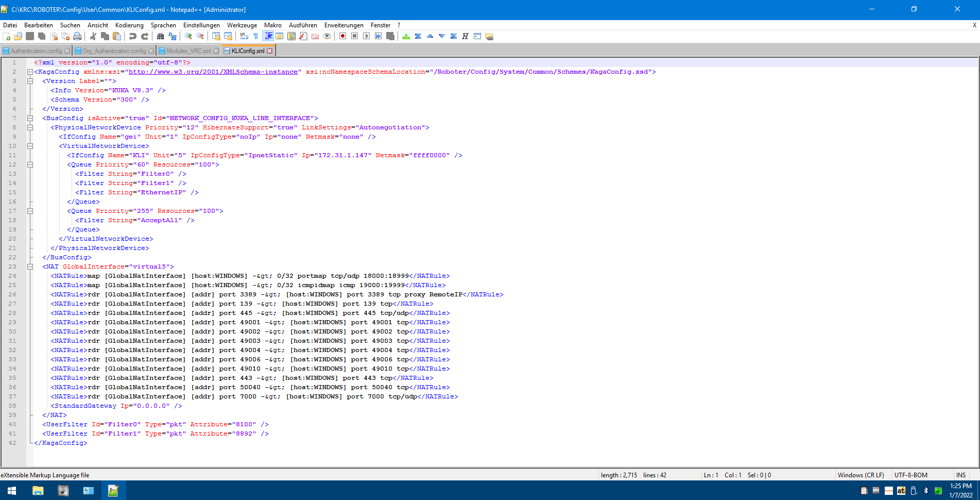
Task: Open the Kodierung menu
Action: pos(129,25)
